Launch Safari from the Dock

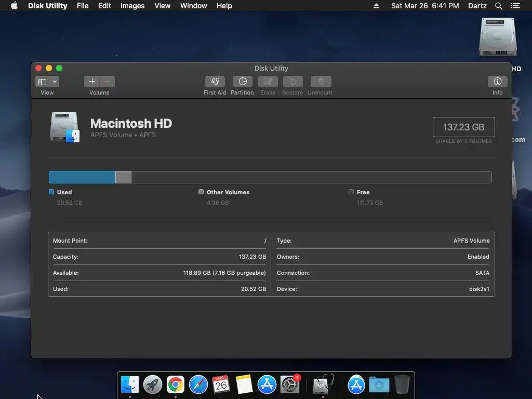tap(198, 384)
